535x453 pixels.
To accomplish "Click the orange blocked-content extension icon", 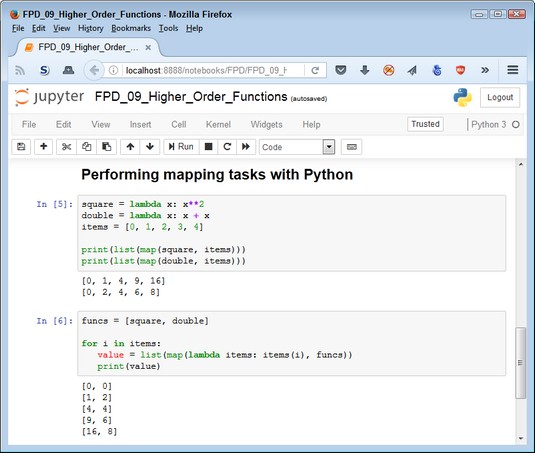I will [x=389, y=70].
